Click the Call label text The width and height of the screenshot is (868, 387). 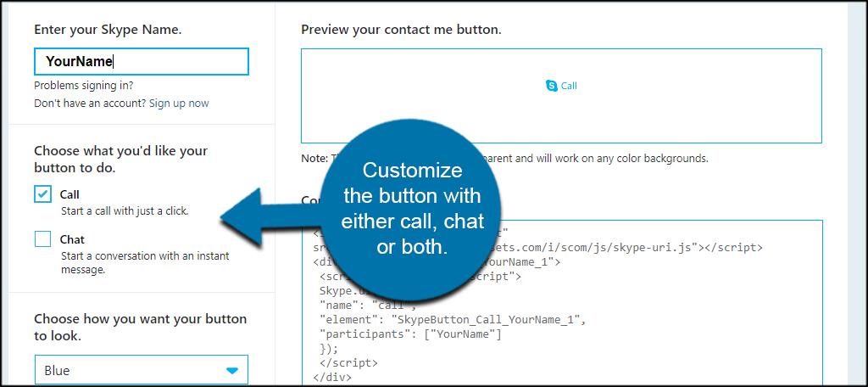tap(70, 194)
